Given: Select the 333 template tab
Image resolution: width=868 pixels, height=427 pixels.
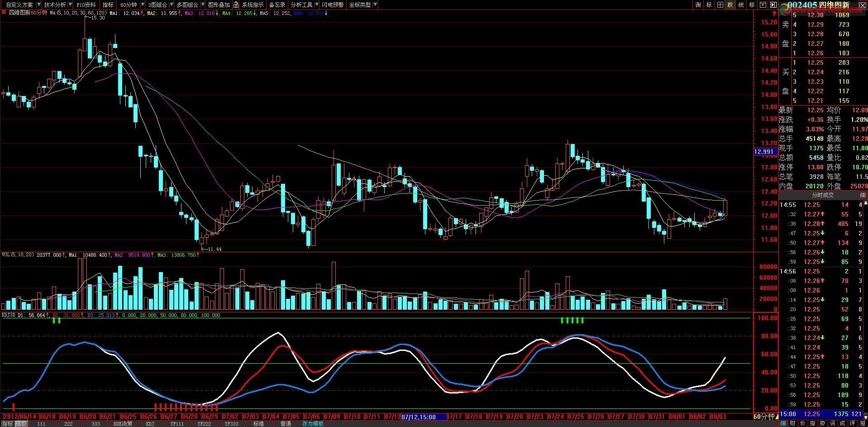Looking at the screenshot, I should [x=95, y=424].
